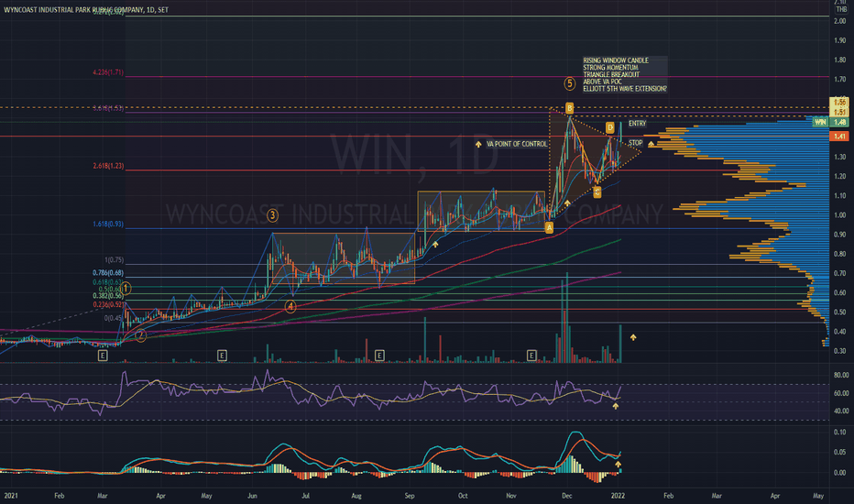Click the Fibonacci 0(0.45) level label
Screen dimensions: 854x504
[x=115, y=318]
